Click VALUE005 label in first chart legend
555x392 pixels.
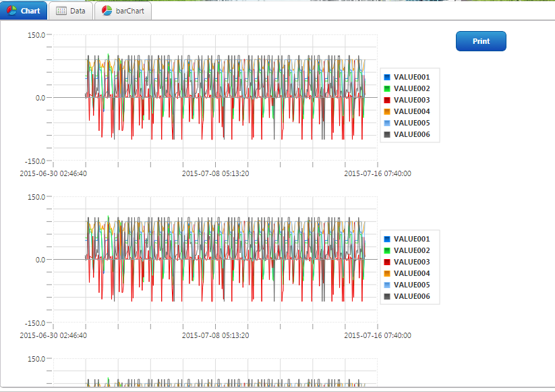click(x=412, y=123)
